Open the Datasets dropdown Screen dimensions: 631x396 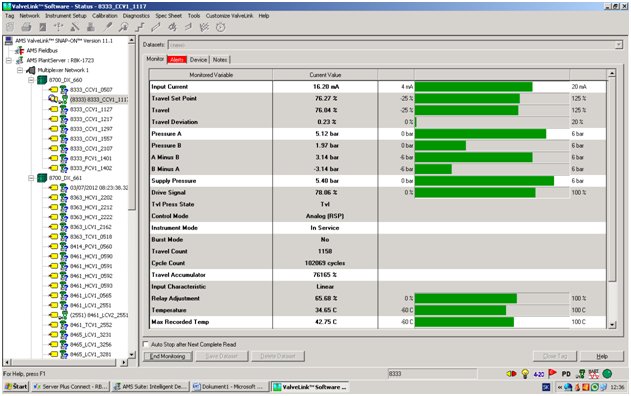point(619,45)
